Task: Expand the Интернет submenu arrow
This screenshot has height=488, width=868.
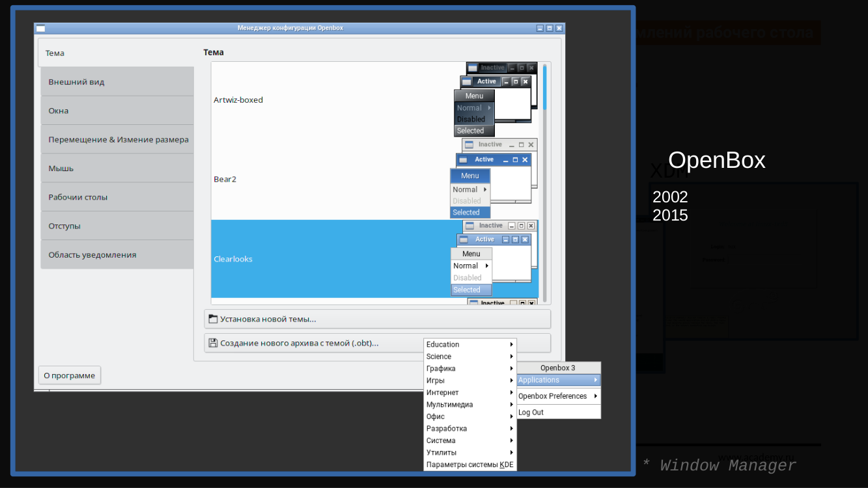Action: point(512,392)
